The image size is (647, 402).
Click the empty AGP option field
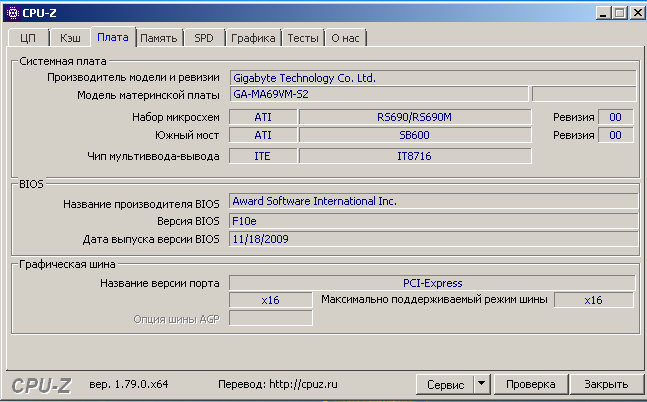[x=271, y=318]
